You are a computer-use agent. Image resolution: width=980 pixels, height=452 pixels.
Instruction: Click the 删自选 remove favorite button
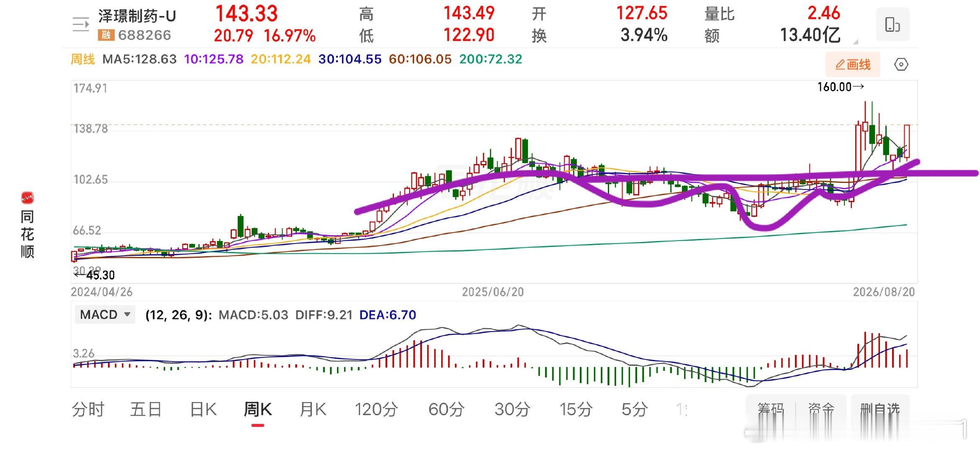coord(880,408)
